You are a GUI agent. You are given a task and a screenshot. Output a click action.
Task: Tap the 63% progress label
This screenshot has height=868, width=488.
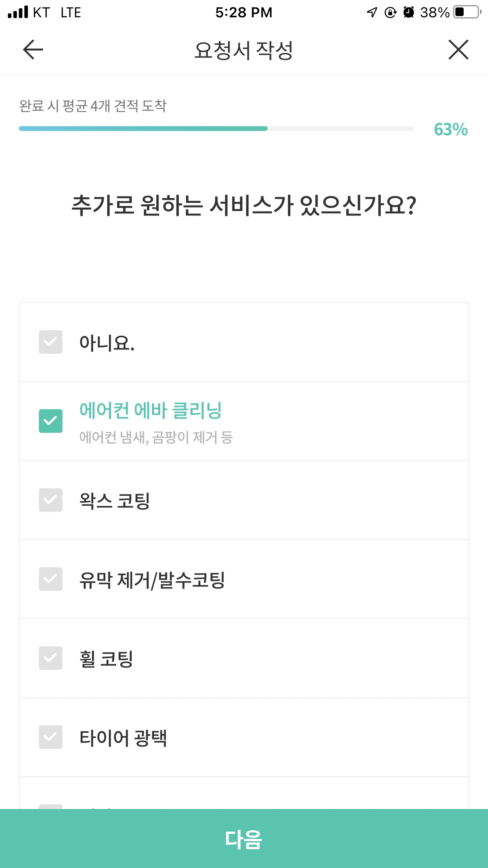click(451, 129)
